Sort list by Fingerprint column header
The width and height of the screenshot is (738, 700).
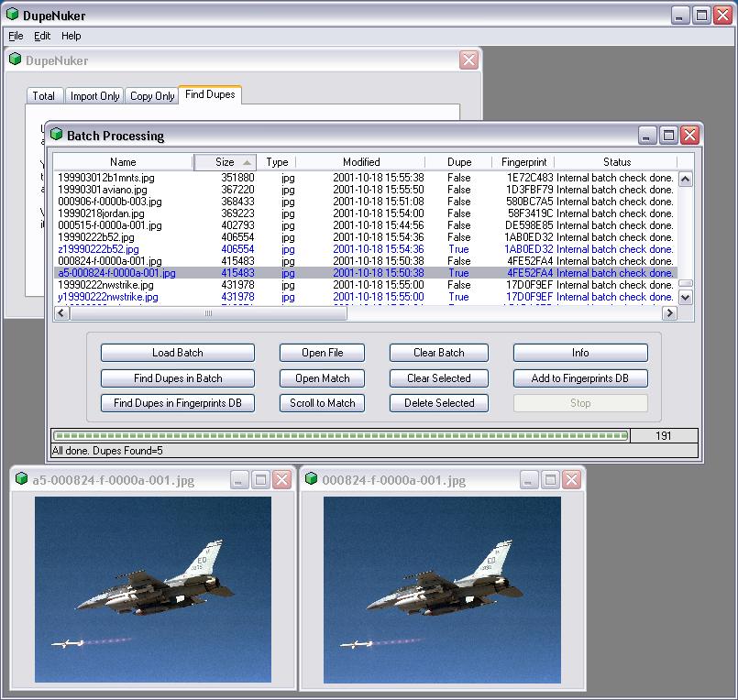coord(523,162)
